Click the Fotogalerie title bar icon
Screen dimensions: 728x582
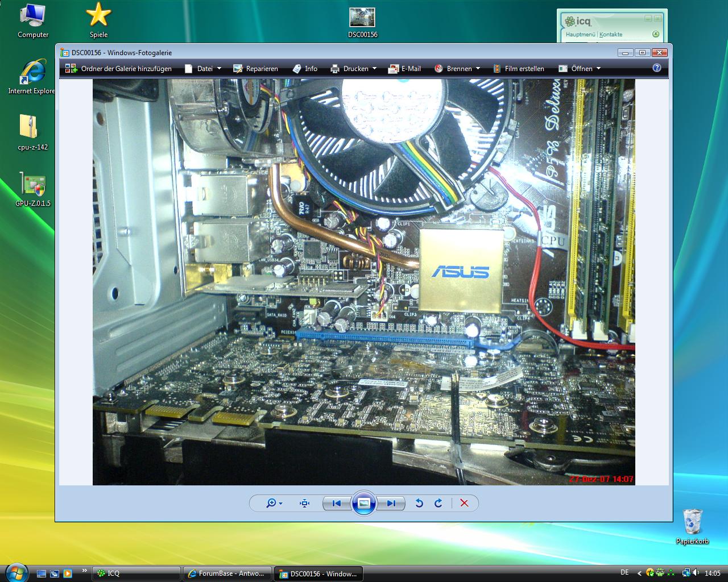tap(65, 52)
